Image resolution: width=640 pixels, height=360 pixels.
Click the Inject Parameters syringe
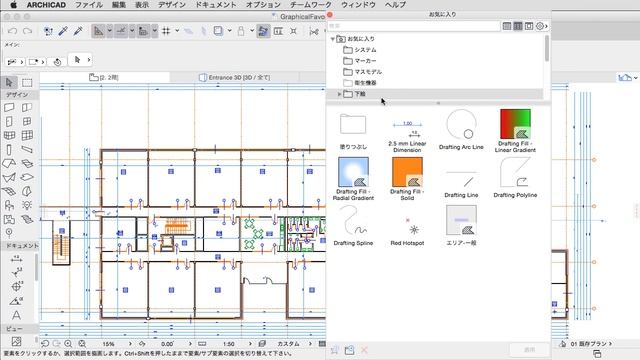78,31
